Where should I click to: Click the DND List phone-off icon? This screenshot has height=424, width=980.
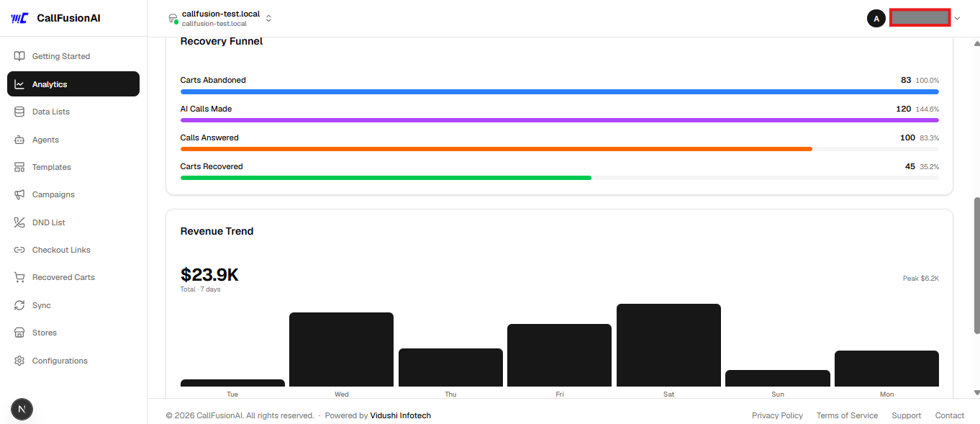[19, 222]
